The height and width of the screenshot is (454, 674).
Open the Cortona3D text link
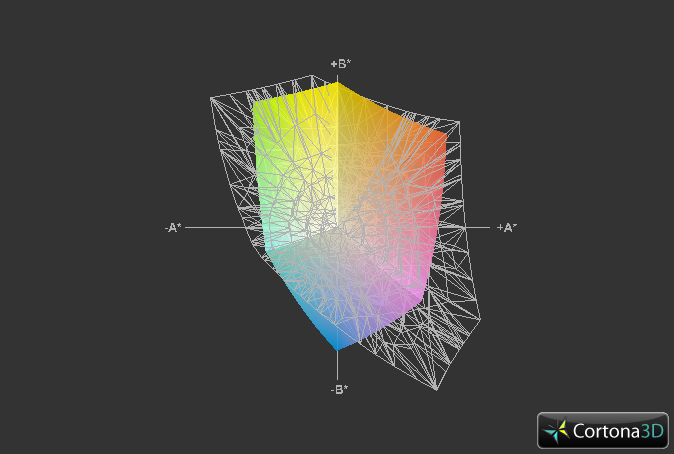pos(616,431)
